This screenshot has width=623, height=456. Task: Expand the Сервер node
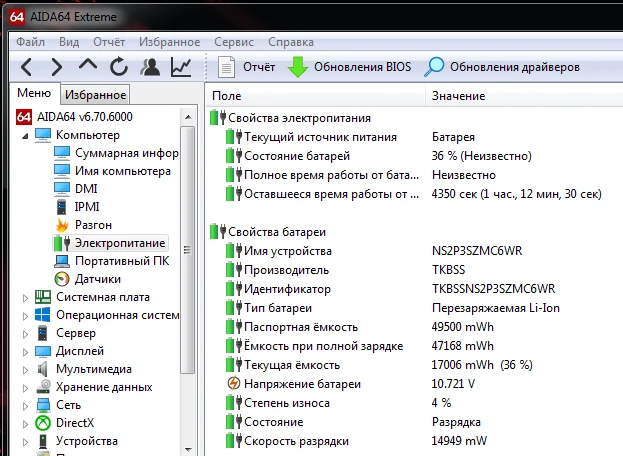(25, 334)
